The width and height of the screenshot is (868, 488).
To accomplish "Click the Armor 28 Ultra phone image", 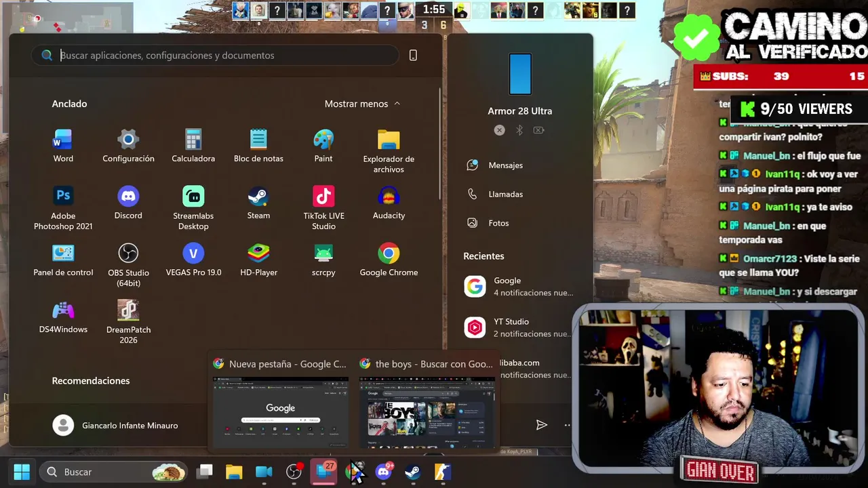I will (x=520, y=74).
